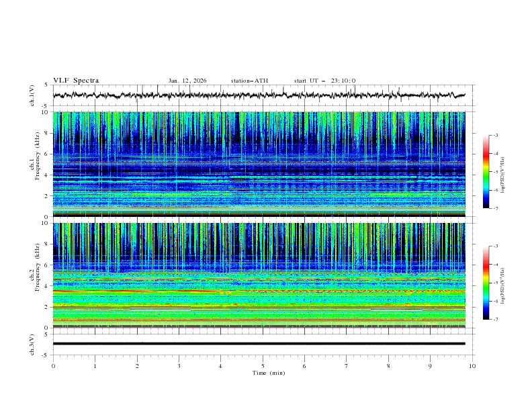
Task: Click the ch.3(V) axis label
Action: click(x=32, y=344)
